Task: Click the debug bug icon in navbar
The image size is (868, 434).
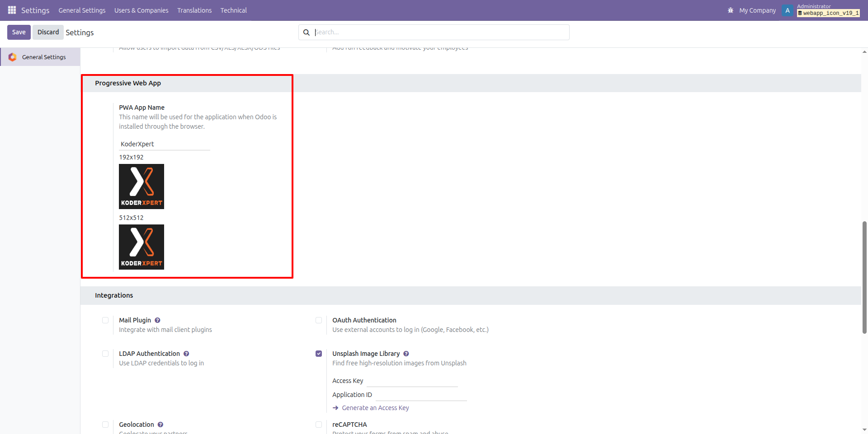Action: coord(731,10)
